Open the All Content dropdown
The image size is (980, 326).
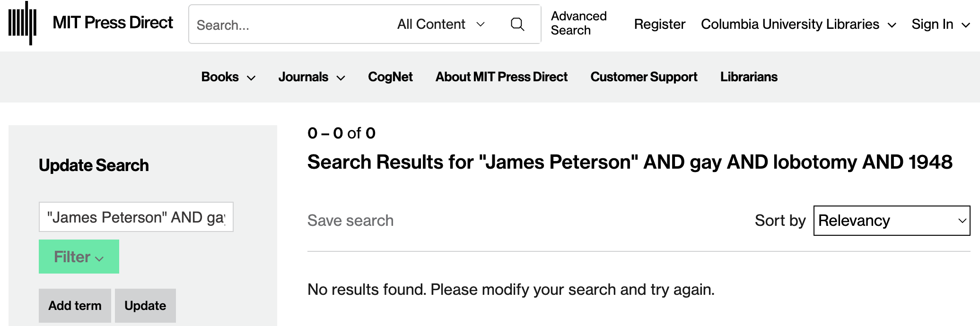click(441, 24)
